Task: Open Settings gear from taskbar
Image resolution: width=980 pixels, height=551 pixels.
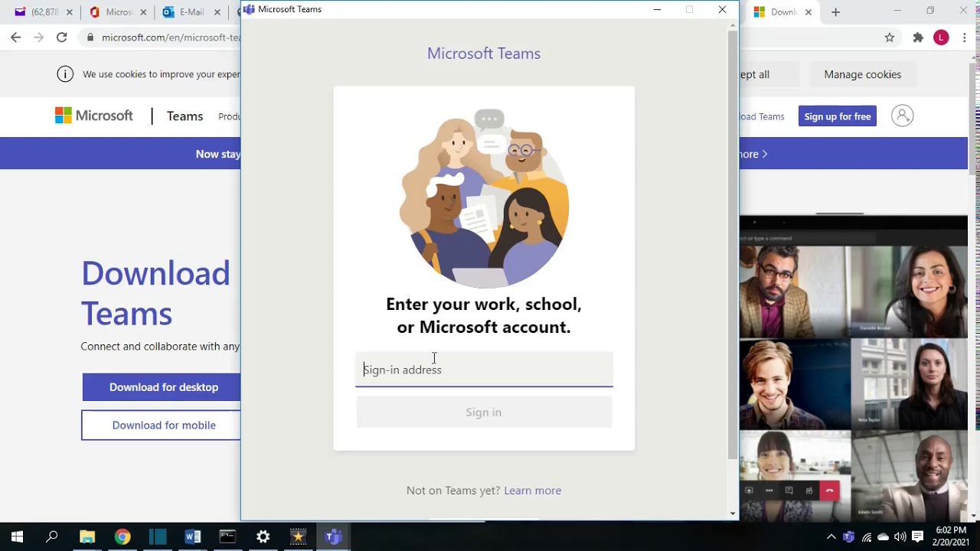Action: pos(263,537)
